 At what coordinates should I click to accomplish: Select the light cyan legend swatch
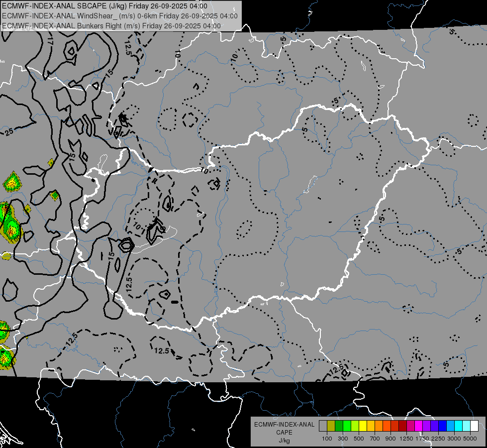(x=467, y=426)
